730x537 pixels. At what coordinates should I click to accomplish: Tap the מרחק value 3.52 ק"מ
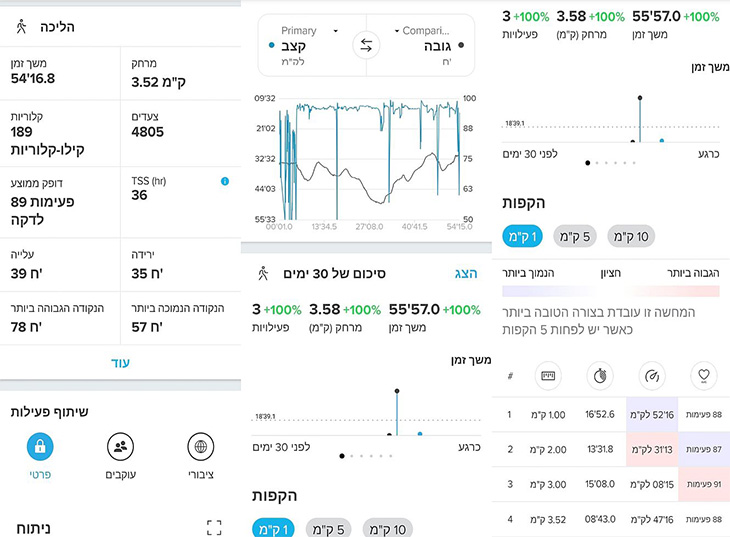[158, 82]
